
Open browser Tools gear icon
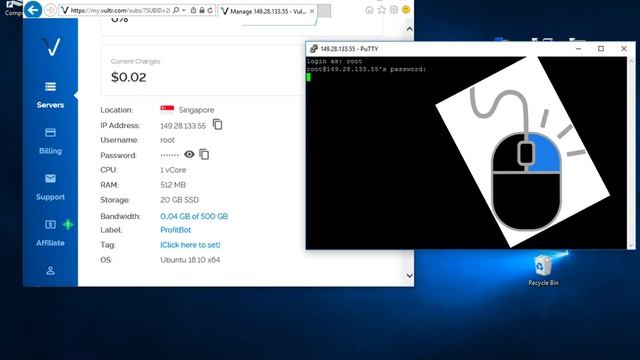coord(394,10)
